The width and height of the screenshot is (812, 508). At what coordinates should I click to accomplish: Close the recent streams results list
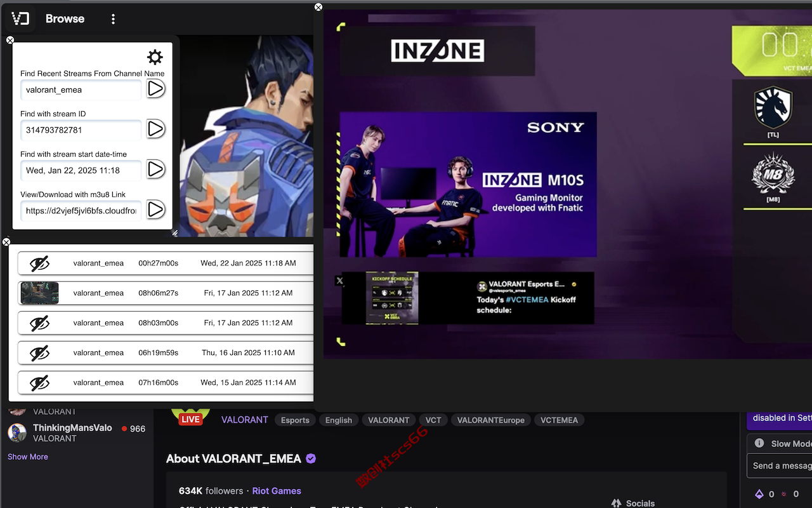pos(6,242)
